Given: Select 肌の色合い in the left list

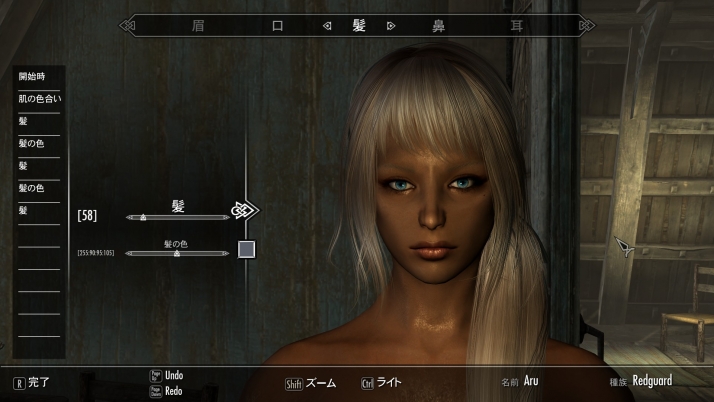Looking at the screenshot, I should pos(40,99).
